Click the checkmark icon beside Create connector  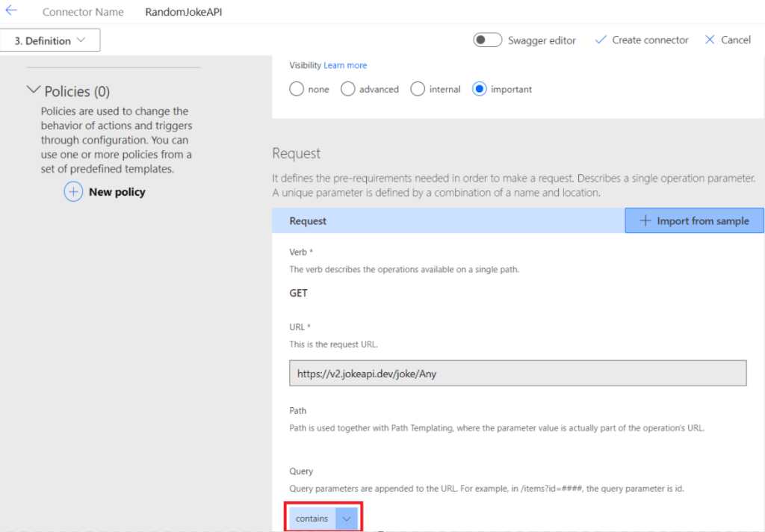(x=601, y=40)
